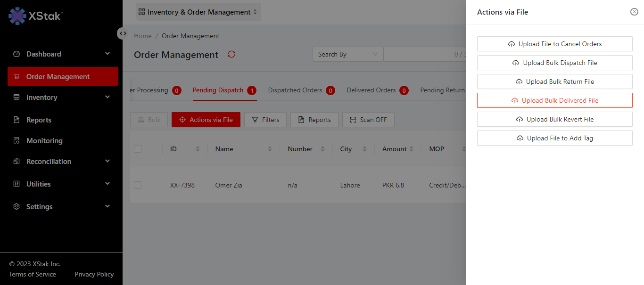Collapse sidebar using the arrows icon
This screenshot has height=285, width=644.
pos(123,33)
